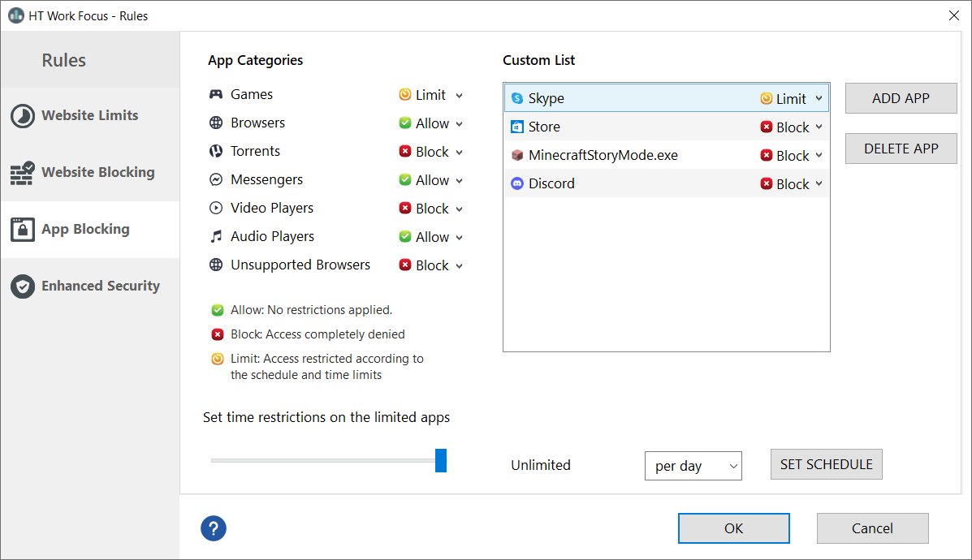Expand the Messengers rule dropdown arrow
The height and width of the screenshot is (560, 972).
(x=460, y=181)
